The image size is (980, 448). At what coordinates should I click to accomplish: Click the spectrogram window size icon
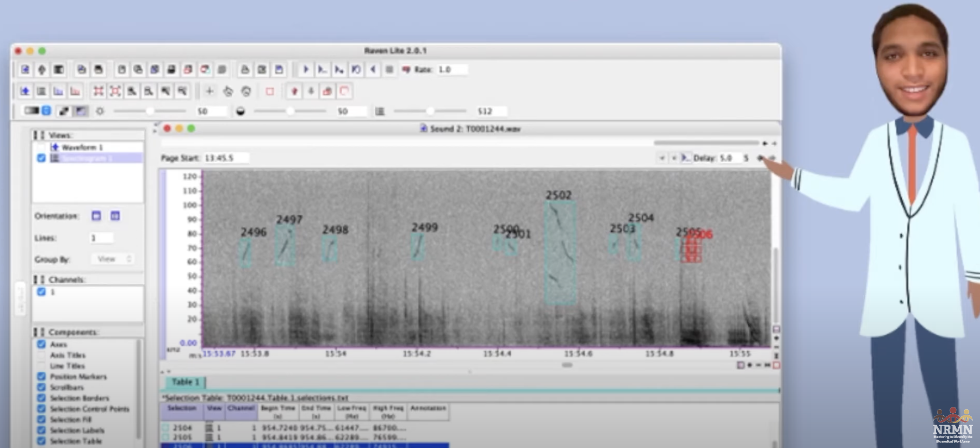click(380, 111)
